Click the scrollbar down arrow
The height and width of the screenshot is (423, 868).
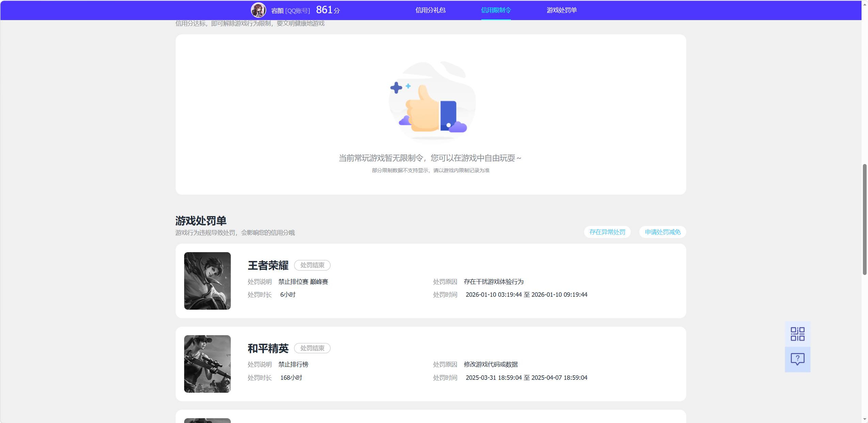(x=865, y=419)
